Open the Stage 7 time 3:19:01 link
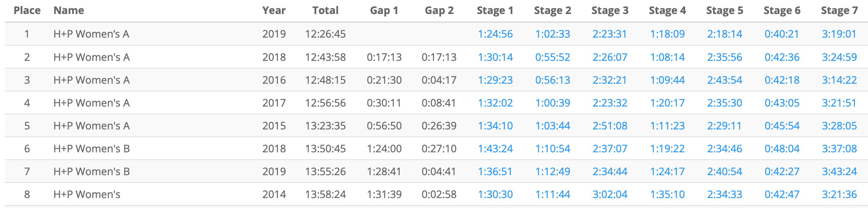The height and width of the screenshot is (208, 868). 839,34
